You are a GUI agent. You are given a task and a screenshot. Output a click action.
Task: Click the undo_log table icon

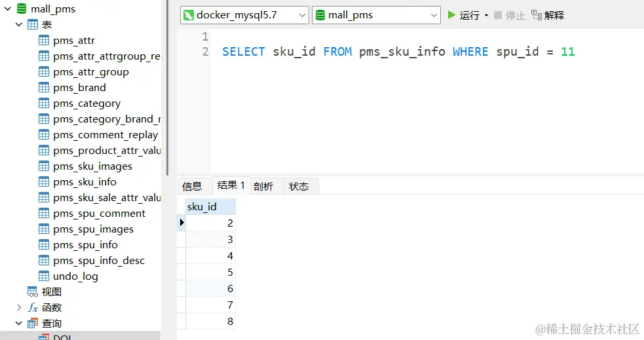coord(44,276)
